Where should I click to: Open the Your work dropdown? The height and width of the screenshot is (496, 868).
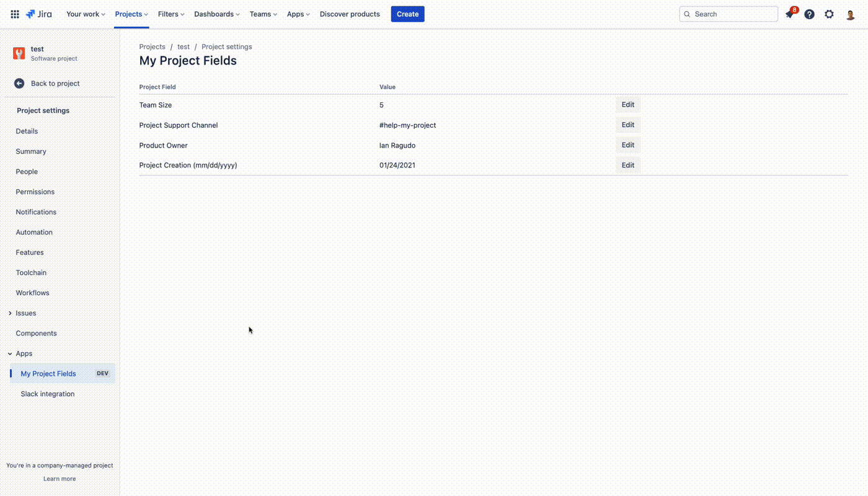tap(86, 14)
